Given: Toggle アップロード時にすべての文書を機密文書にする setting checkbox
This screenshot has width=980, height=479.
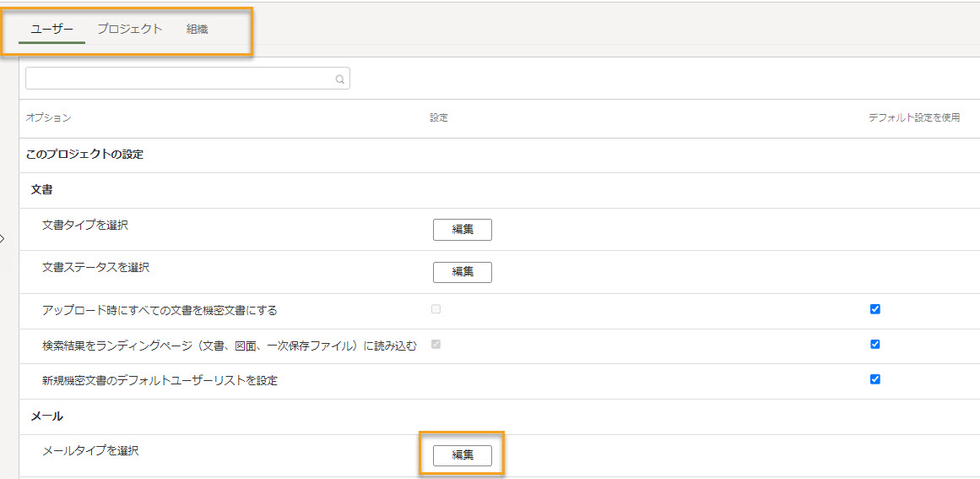Looking at the screenshot, I should click(x=436, y=309).
